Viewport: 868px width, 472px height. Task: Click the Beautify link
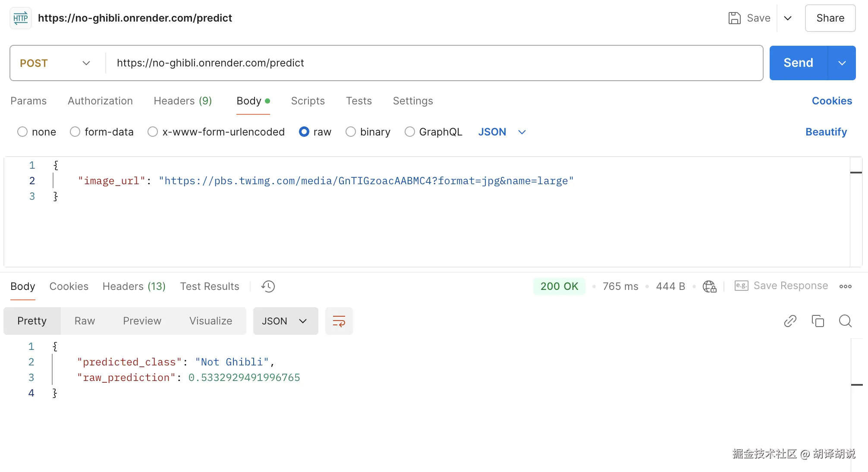(826, 132)
